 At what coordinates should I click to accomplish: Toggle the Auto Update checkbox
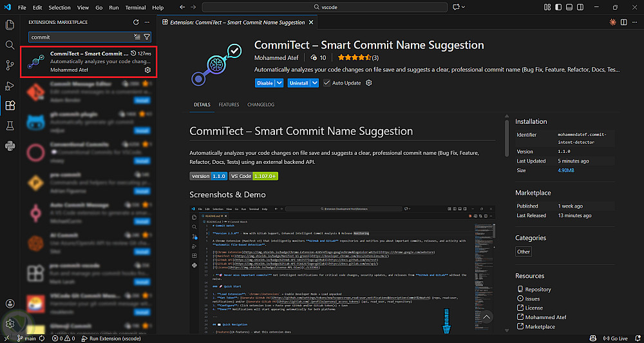click(328, 83)
